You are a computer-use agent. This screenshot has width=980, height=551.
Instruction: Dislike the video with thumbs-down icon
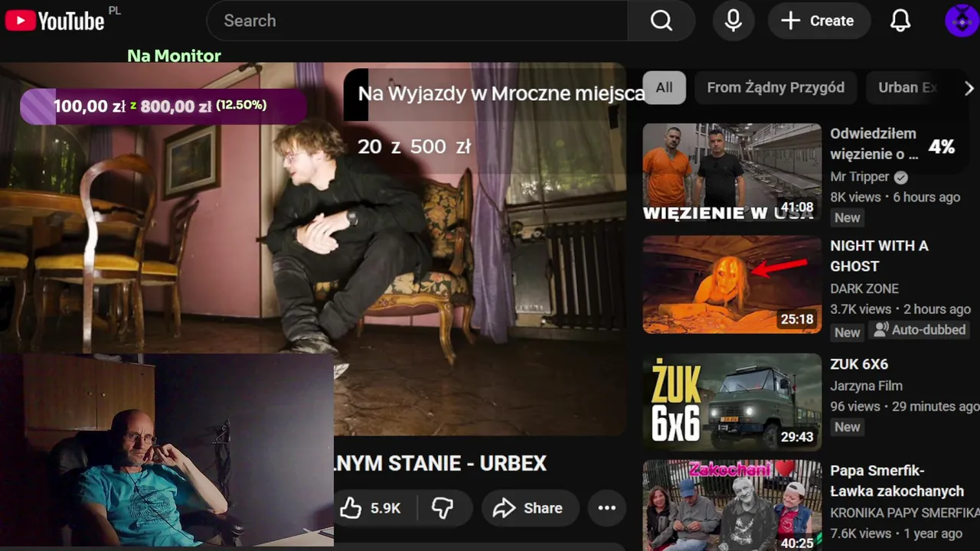(x=443, y=508)
